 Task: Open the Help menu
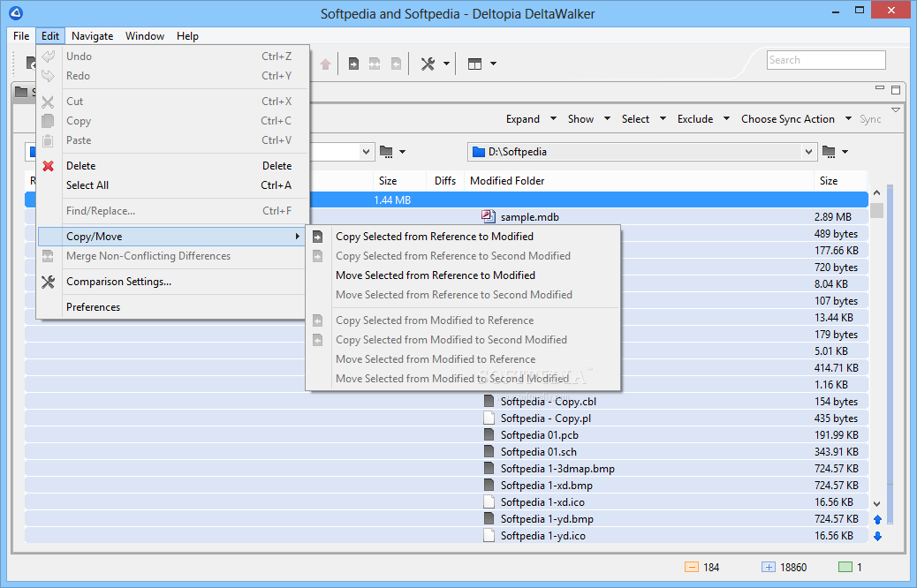[187, 36]
